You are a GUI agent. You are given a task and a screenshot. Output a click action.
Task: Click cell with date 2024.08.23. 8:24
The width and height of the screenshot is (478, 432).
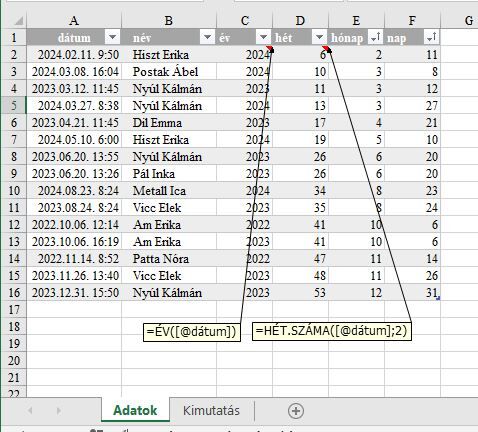point(74,190)
